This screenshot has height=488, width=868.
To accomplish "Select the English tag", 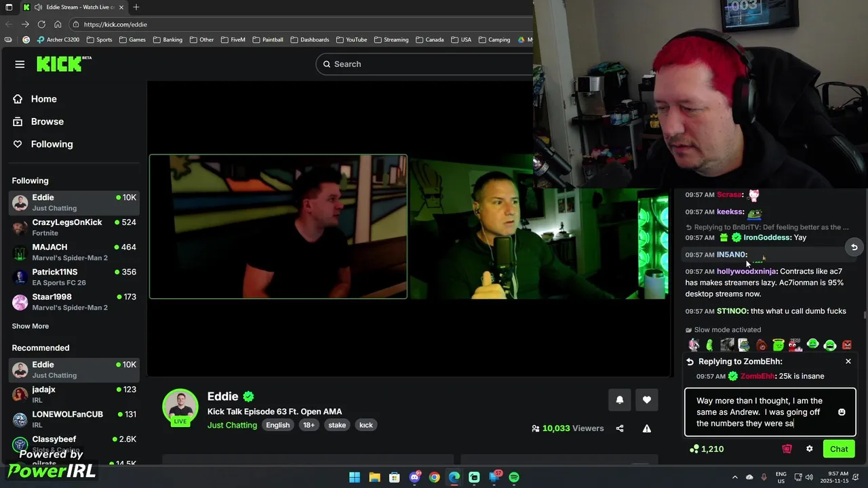I will [x=277, y=425].
